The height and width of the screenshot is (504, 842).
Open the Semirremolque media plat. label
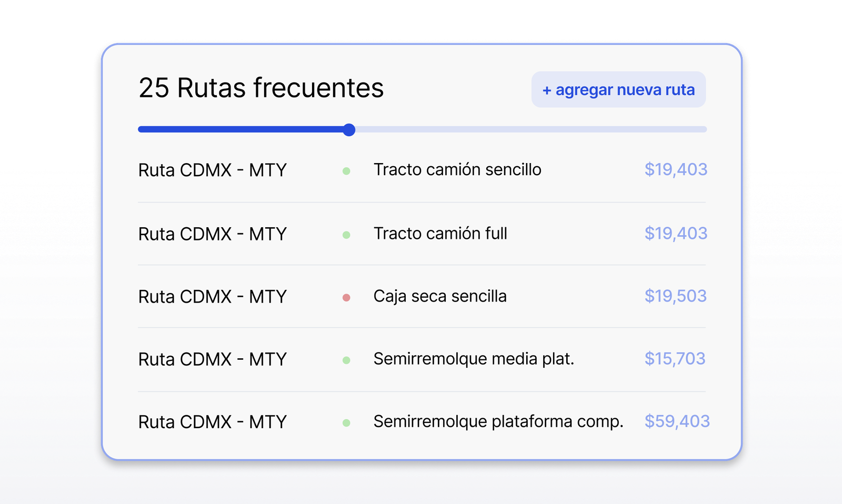(474, 359)
